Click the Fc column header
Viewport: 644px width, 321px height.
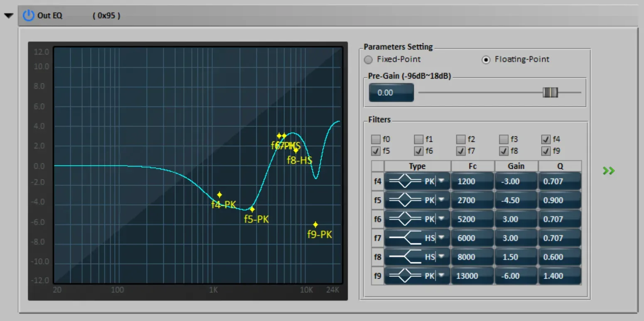[473, 166]
